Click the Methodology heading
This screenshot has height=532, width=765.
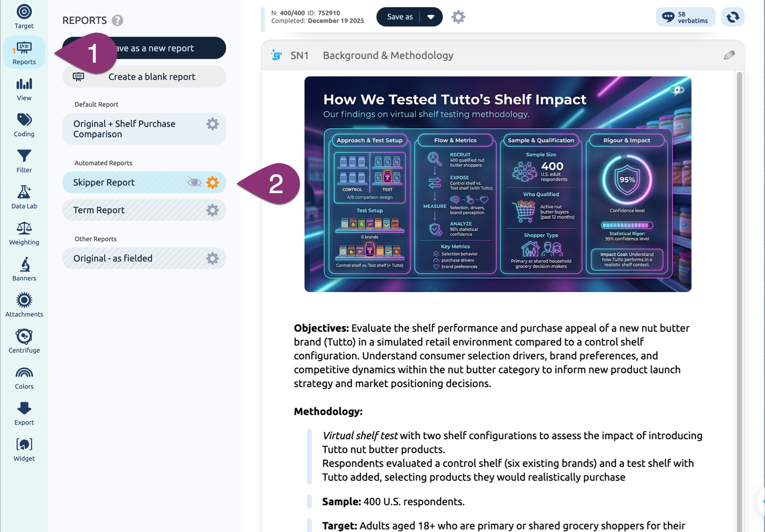coord(328,411)
